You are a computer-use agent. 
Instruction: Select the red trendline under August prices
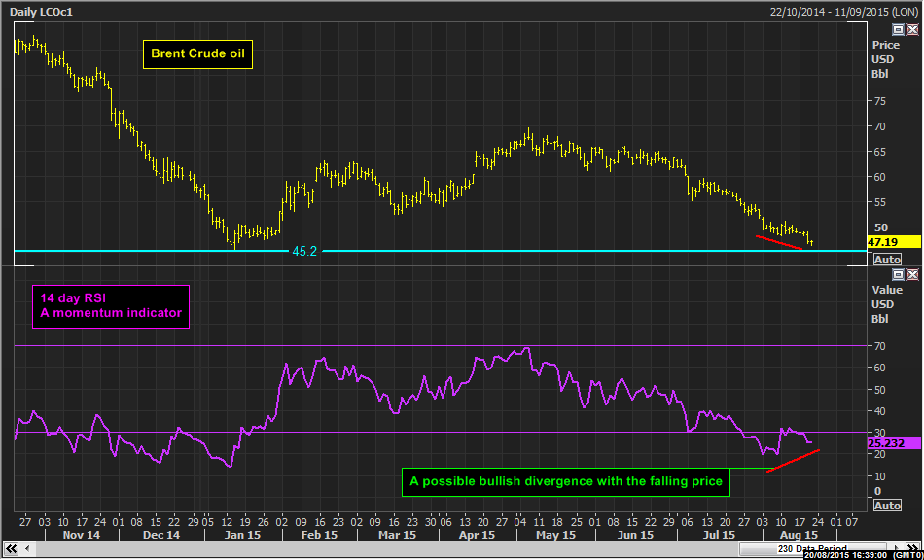point(780,243)
